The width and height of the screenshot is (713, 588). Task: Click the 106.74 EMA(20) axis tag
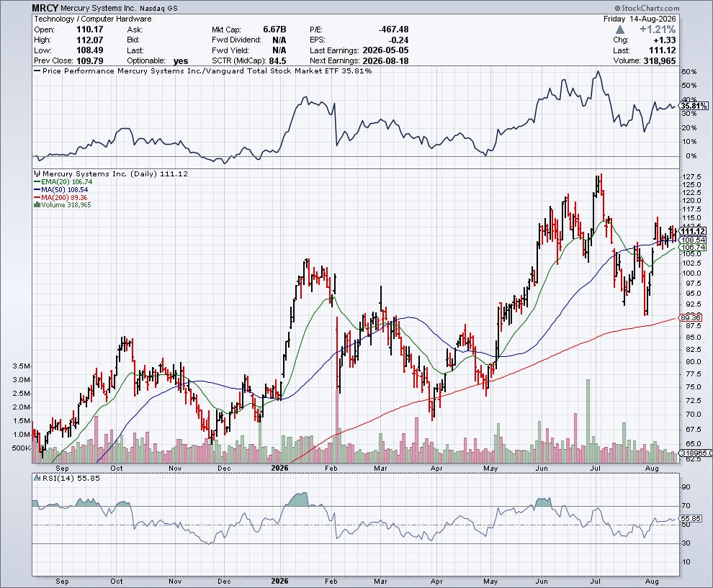tap(693, 247)
